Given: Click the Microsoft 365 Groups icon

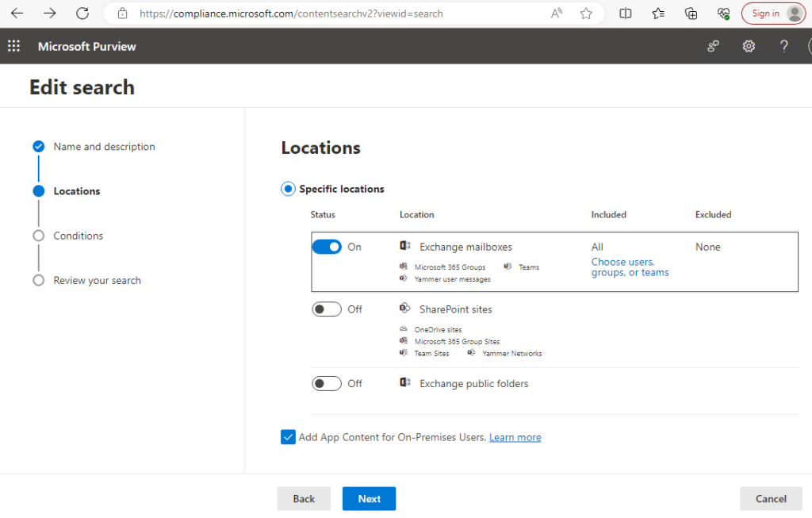Looking at the screenshot, I should tap(404, 267).
